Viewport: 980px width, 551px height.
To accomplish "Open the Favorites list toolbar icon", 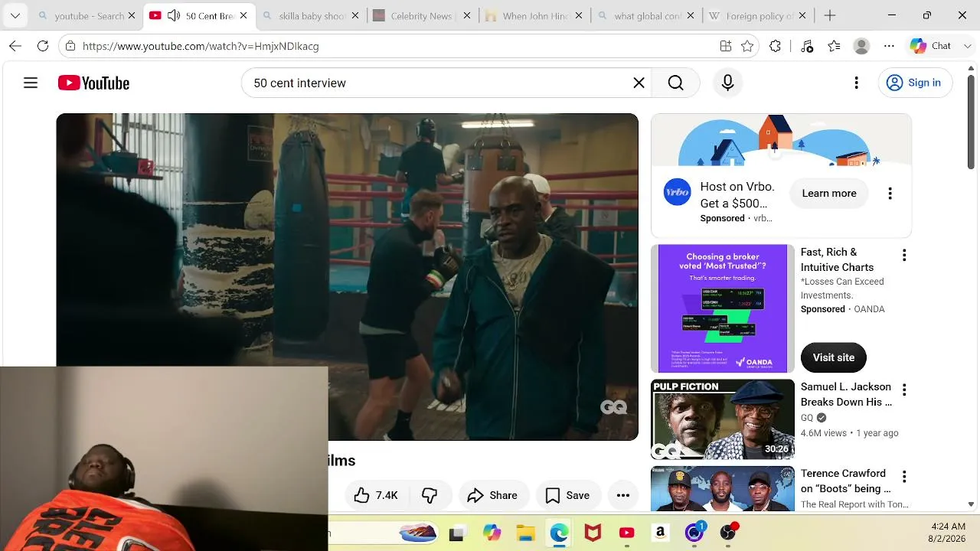I will 835,46.
